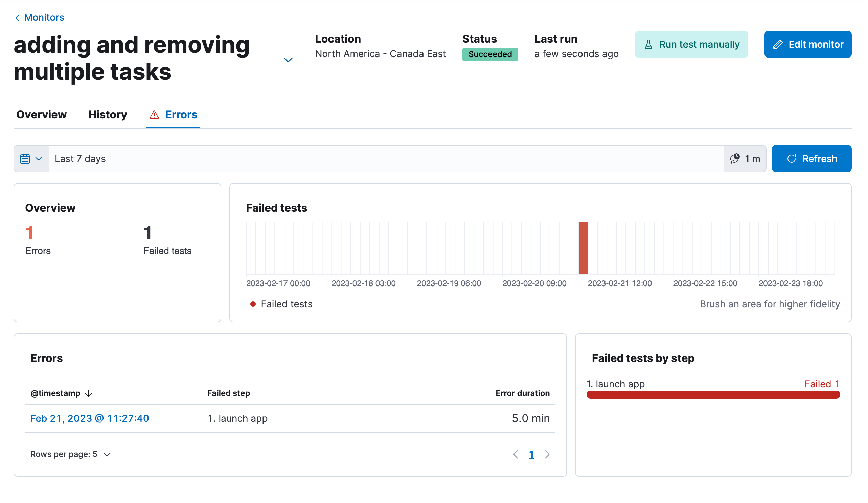Click the Refresh button
The image size is (868, 503).
(812, 159)
